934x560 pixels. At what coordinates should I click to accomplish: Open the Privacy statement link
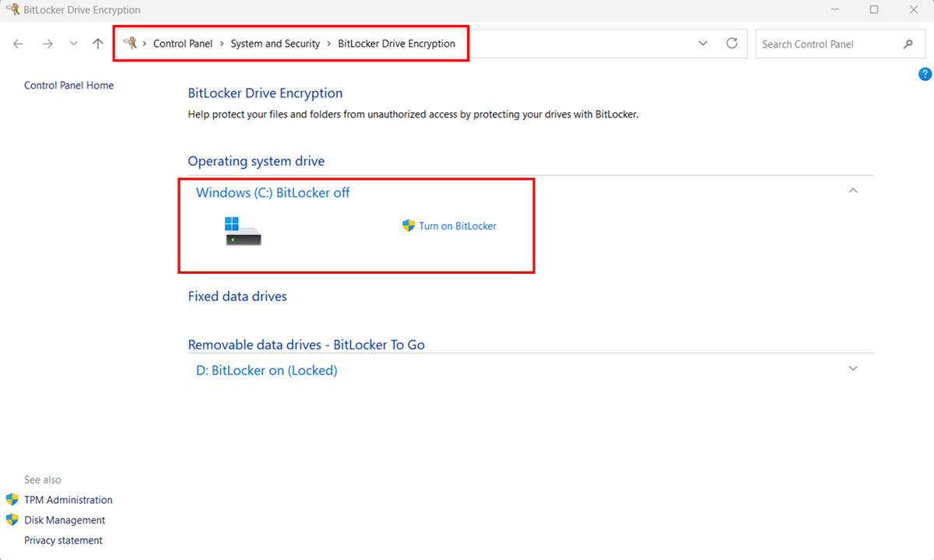coord(63,541)
